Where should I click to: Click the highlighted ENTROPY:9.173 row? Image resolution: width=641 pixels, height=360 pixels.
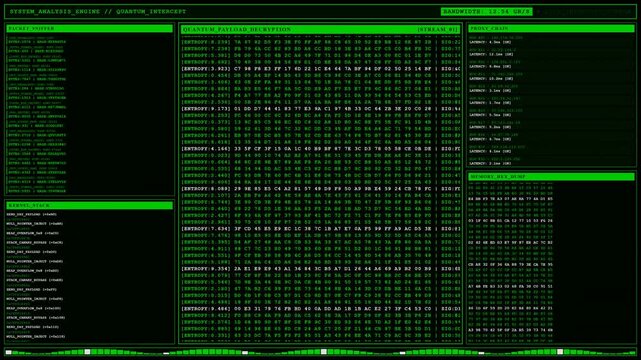pyautogui.click(x=321, y=109)
